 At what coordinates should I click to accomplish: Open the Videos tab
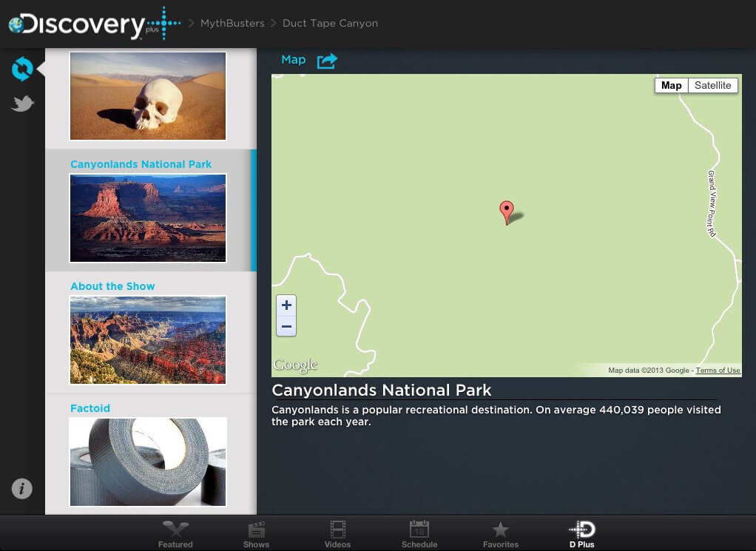[x=337, y=534]
